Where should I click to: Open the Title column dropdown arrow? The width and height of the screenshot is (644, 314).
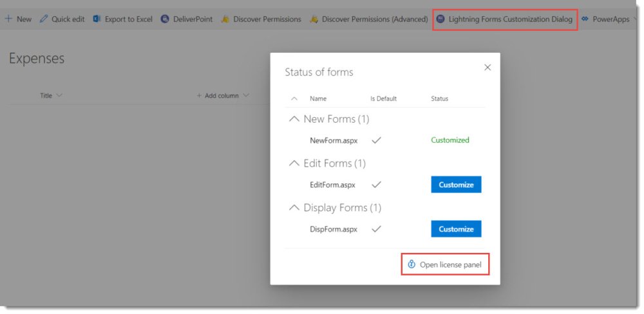tap(59, 96)
